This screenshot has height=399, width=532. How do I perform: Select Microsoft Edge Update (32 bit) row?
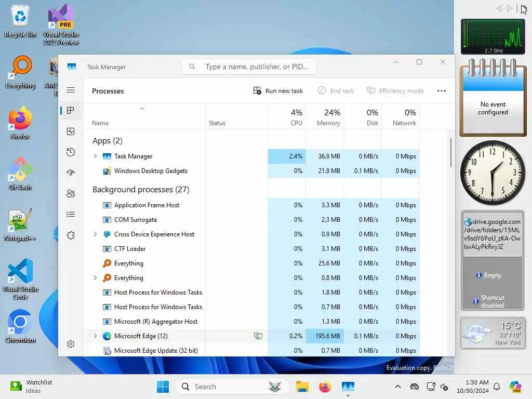251,351
